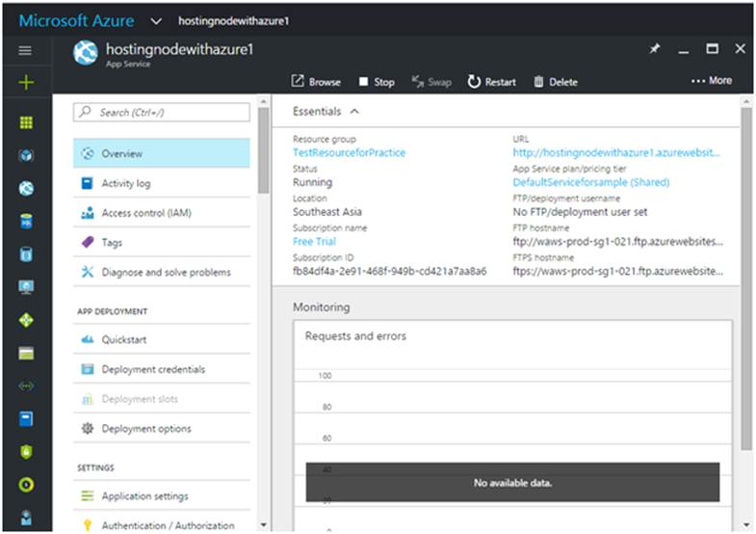
Task: Click the Microsoft Azure logo text
Action: tap(77, 21)
